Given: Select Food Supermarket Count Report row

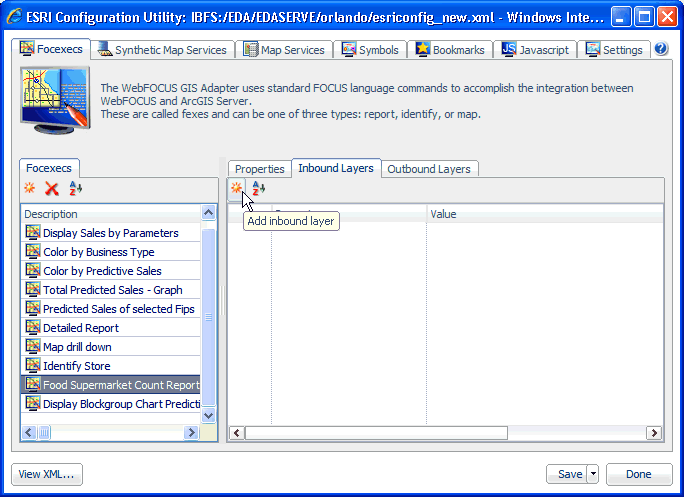Looking at the screenshot, I should pyautogui.click(x=111, y=384).
